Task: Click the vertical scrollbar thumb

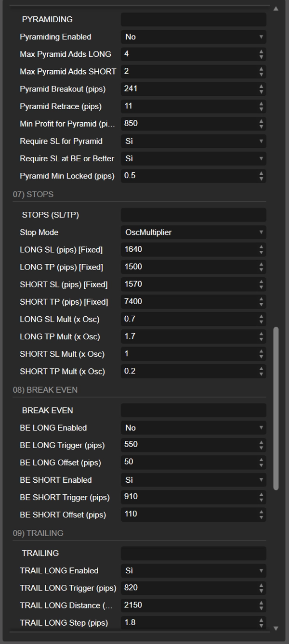Action: [x=276, y=408]
